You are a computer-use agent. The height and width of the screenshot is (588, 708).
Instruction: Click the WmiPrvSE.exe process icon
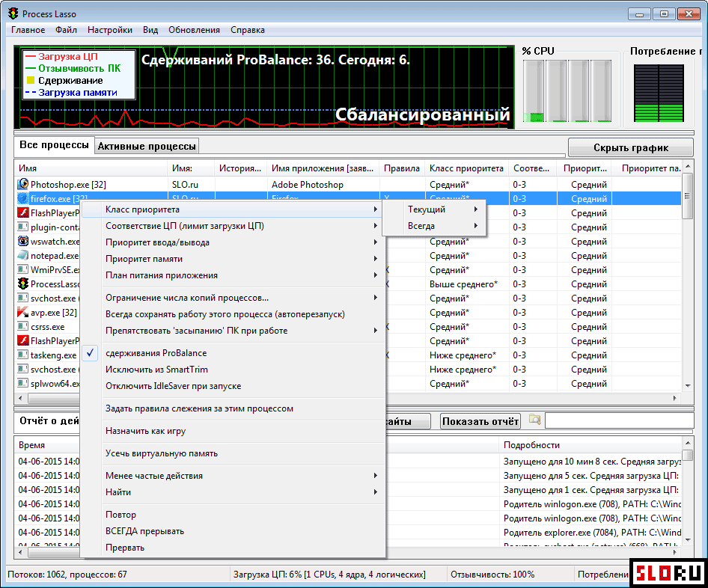22,269
